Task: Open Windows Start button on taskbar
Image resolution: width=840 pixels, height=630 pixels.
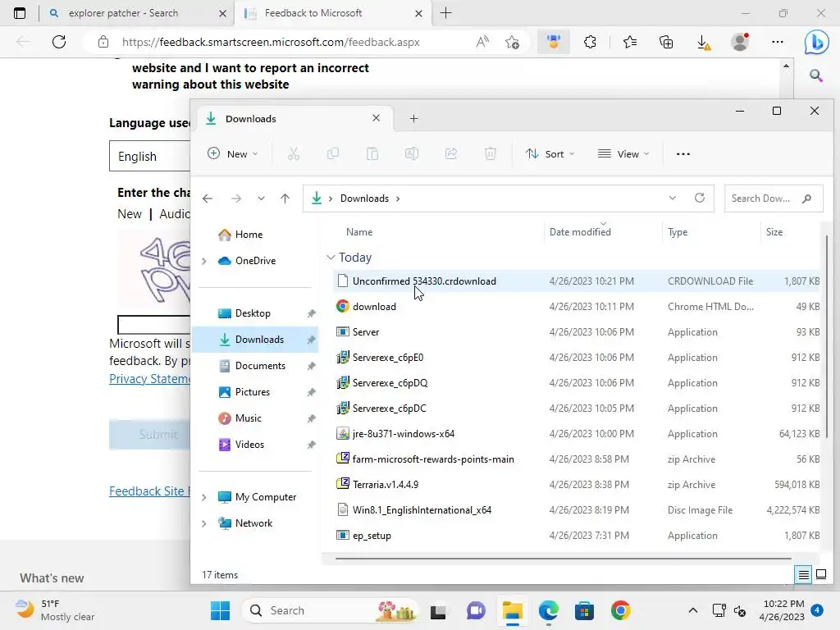Action: [220, 610]
